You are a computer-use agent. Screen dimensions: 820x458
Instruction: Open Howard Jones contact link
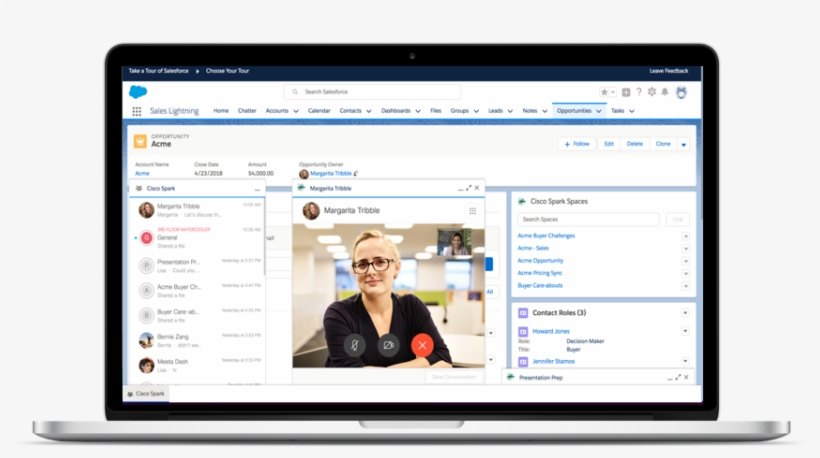pyautogui.click(x=551, y=331)
